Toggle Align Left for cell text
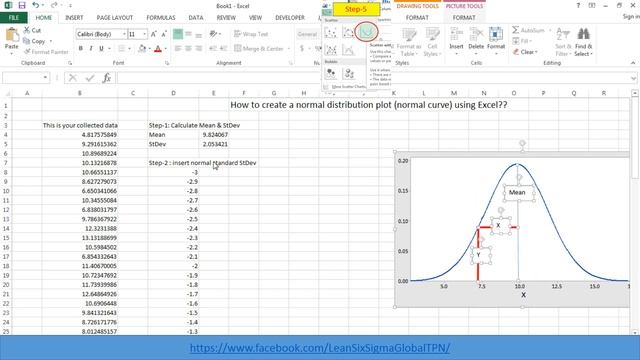640x360 pixels. point(178,49)
